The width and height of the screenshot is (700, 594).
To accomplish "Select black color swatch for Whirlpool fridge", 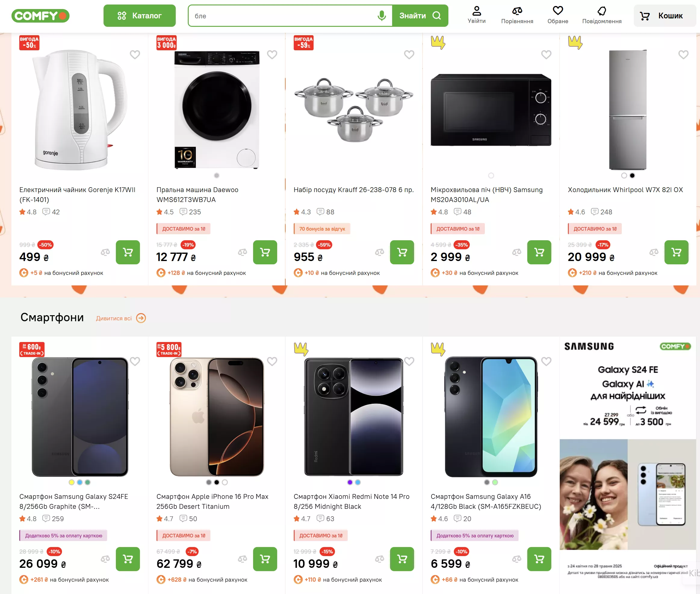I will pos(632,176).
